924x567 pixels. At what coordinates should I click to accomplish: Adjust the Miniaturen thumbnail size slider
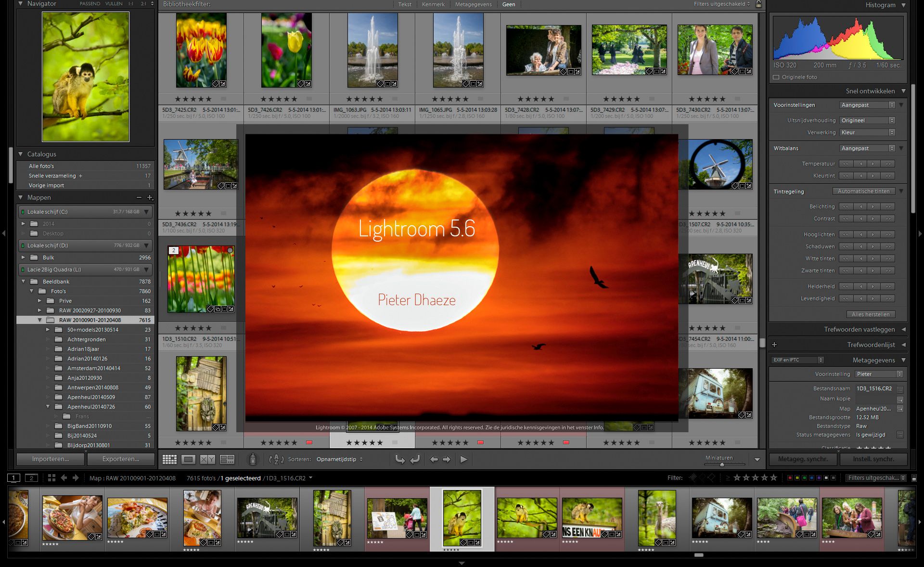point(722,464)
